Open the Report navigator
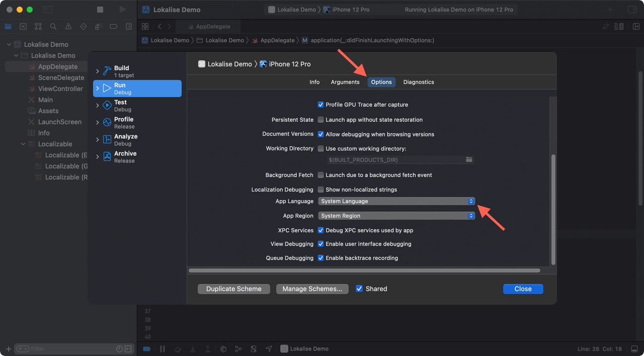Viewport: 644px width, 356px height. [129, 26]
